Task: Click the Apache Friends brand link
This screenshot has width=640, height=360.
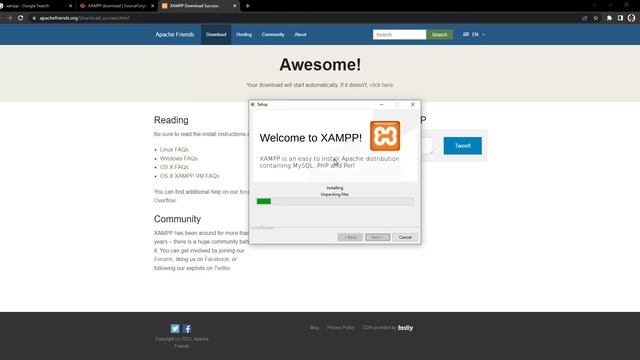Action: pos(175,35)
